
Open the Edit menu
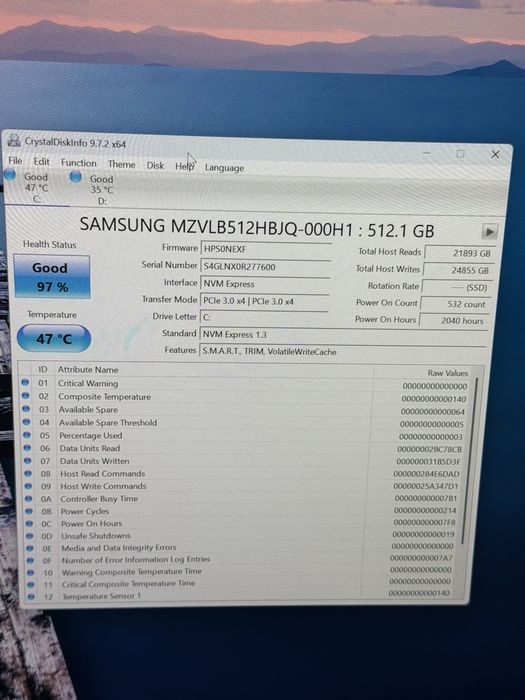[42, 162]
